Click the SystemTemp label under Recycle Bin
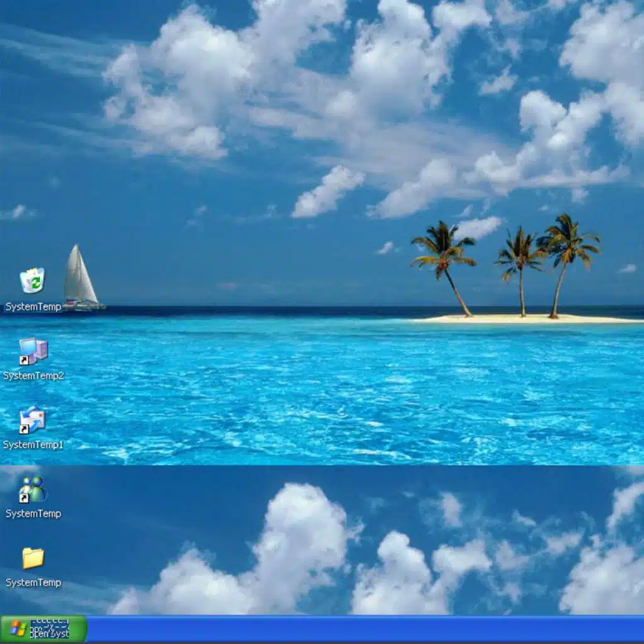 [x=33, y=307]
